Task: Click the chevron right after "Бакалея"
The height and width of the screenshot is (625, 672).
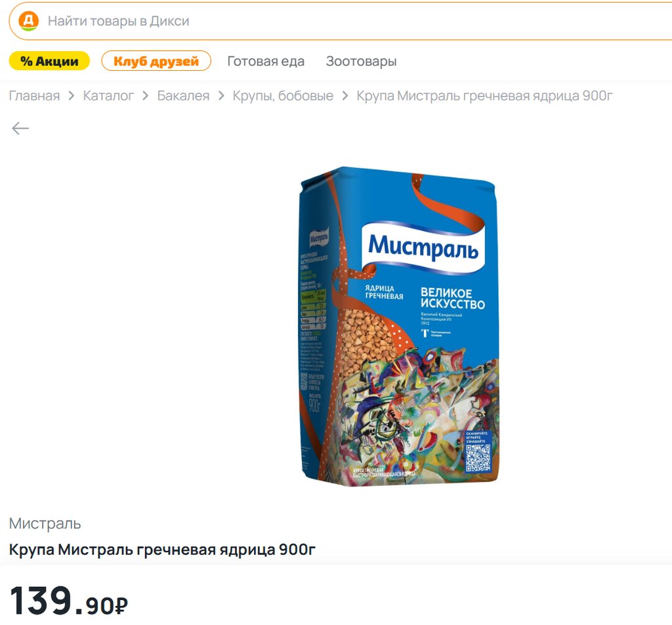Action: [x=221, y=96]
